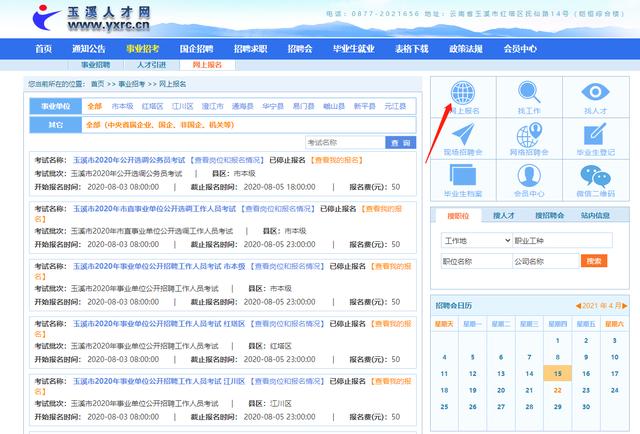Screen dimensions: 640x434
Task: Open the 通知公告 menu item
Action: pyautogui.click(x=89, y=49)
